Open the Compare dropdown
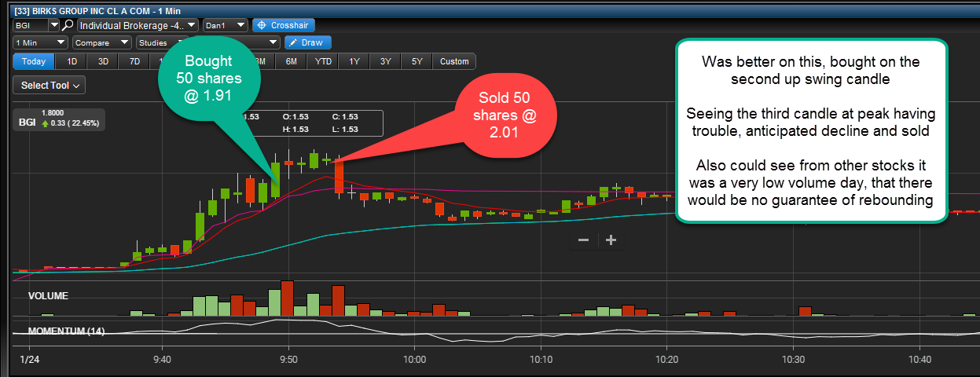This screenshot has width=980, height=377. (101, 42)
